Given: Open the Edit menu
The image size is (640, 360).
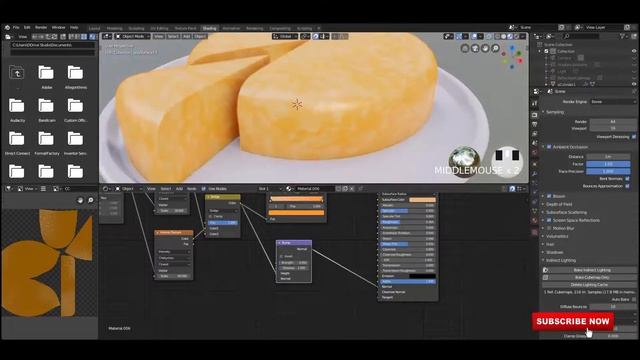Looking at the screenshot, I should pos(27,27).
